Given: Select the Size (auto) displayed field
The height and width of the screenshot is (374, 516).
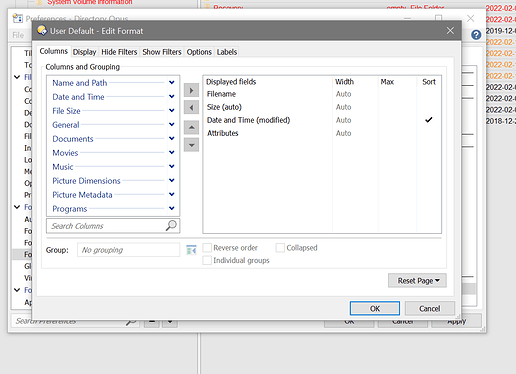Looking at the screenshot, I should pos(224,107).
